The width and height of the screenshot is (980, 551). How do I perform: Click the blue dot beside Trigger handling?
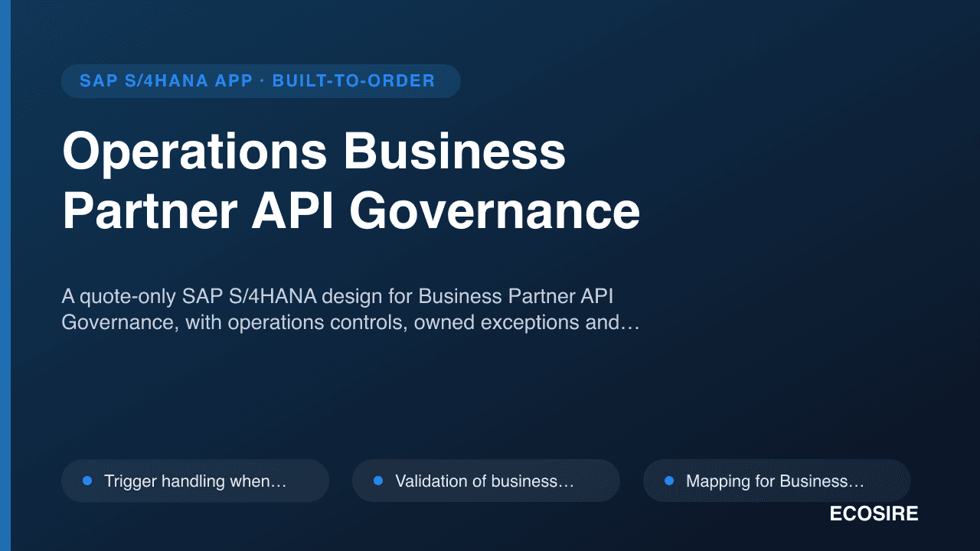point(87,481)
